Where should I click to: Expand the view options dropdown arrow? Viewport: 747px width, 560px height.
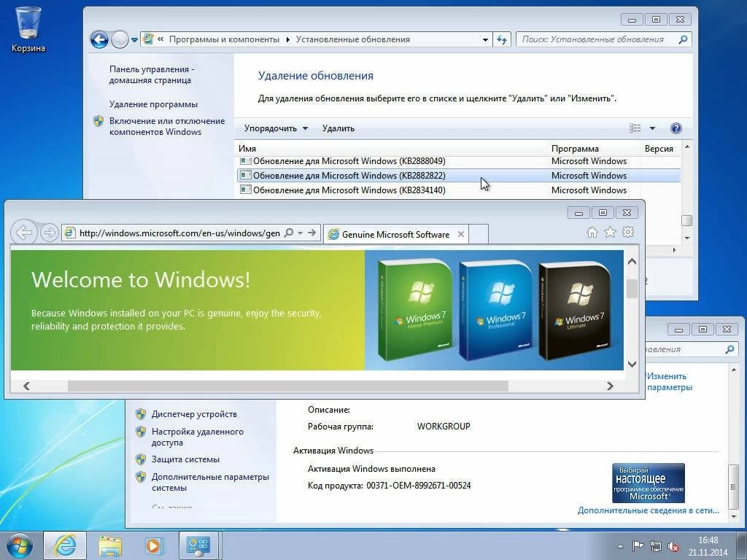[x=652, y=128]
